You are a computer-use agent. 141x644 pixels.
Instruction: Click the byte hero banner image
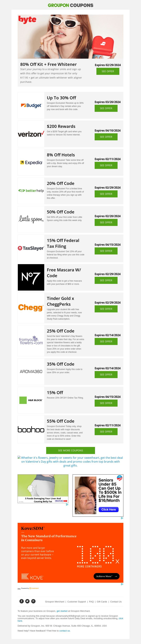point(70,36)
